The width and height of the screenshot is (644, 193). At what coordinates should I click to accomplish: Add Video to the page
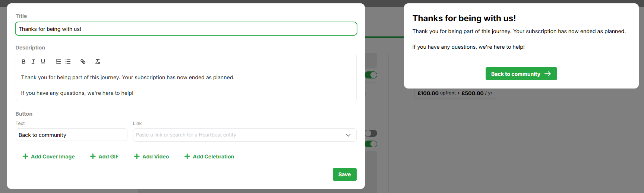click(x=152, y=157)
